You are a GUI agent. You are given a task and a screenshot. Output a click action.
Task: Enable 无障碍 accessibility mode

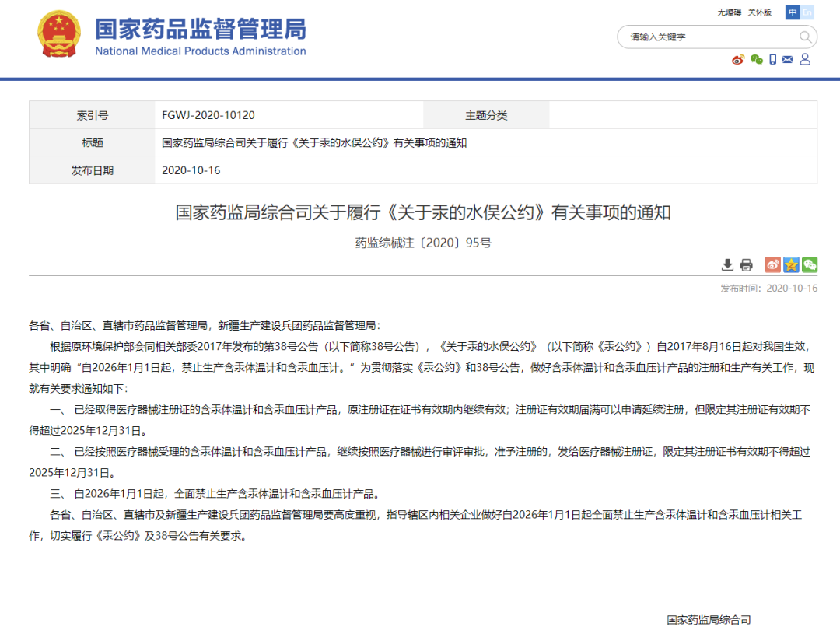coord(730,12)
